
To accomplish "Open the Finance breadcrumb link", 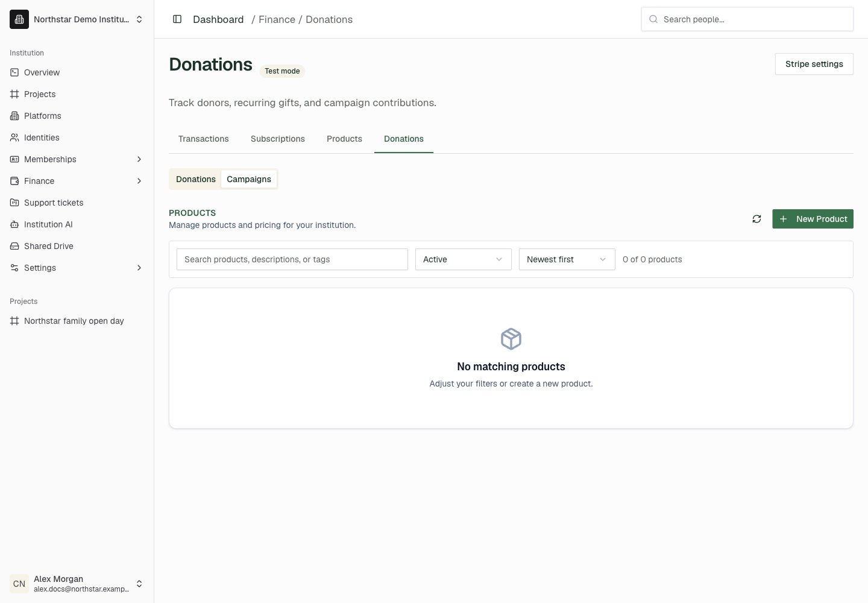I will coord(277,19).
